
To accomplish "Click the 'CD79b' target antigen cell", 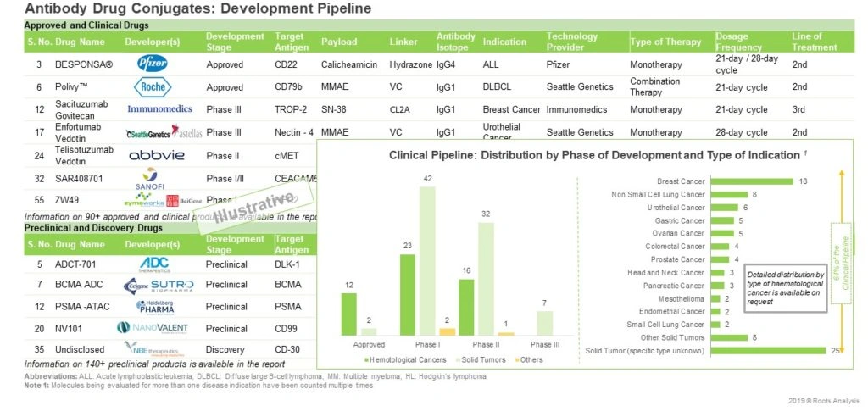I will (288, 87).
